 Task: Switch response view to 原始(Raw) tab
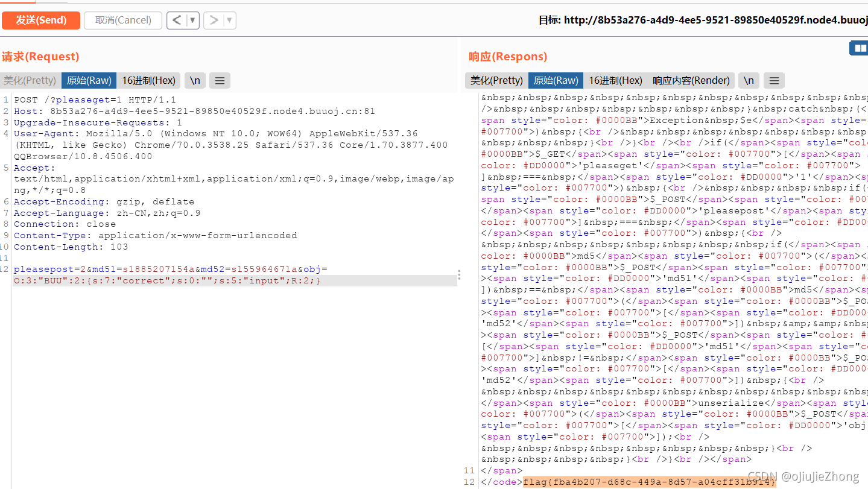556,80
